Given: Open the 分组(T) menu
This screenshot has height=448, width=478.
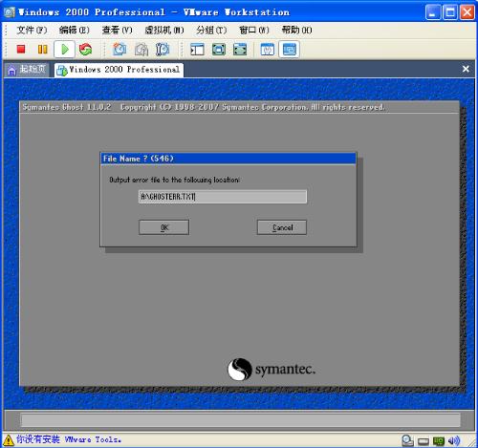Looking at the screenshot, I should click(211, 31).
